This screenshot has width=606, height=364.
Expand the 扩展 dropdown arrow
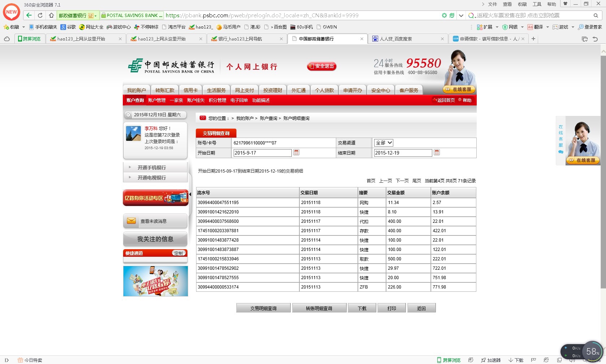497,27
